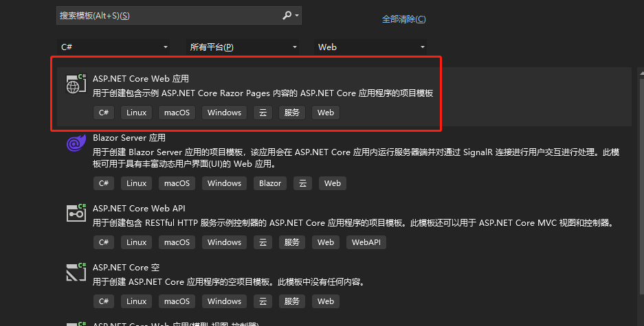Click the Linux tag under Blazor Server 应用
This screenshot has height=326, width=644.
136,183
